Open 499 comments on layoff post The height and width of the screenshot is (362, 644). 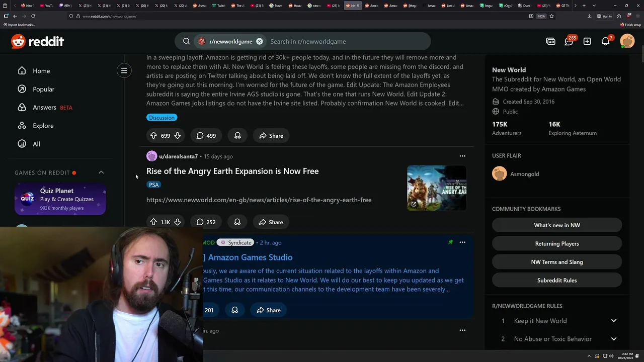point(206,136)
